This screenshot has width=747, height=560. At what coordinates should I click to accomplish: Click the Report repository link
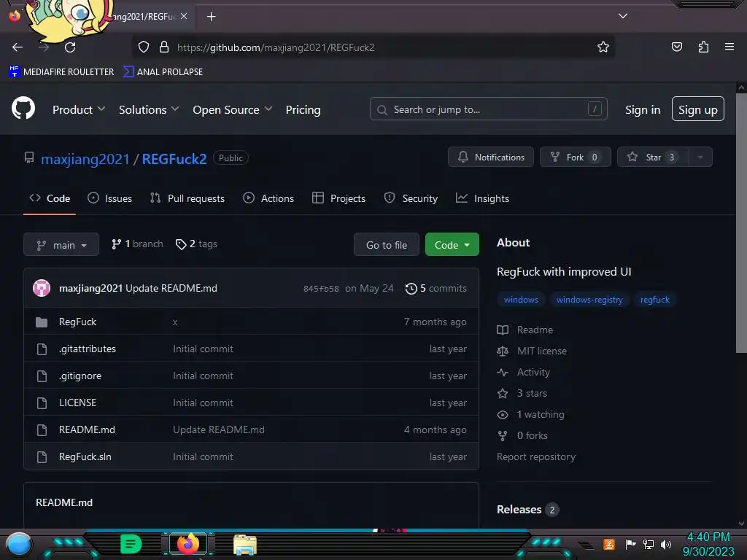point(536,456)
